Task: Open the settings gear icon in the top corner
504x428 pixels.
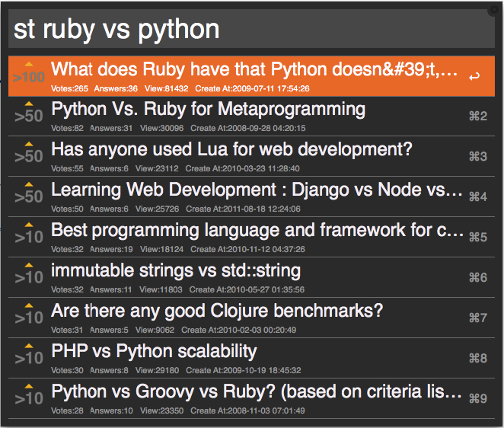Action: click(494, 10)
